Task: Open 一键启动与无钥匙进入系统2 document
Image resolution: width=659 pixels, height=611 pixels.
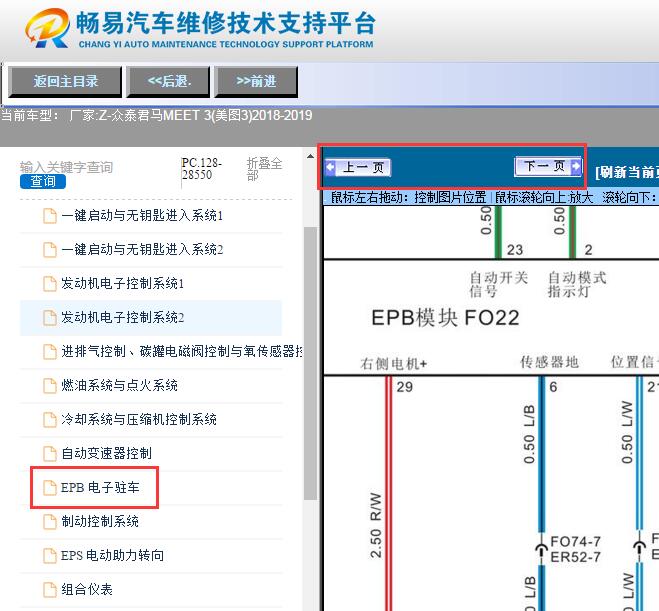Action: [x=142, y=250]
